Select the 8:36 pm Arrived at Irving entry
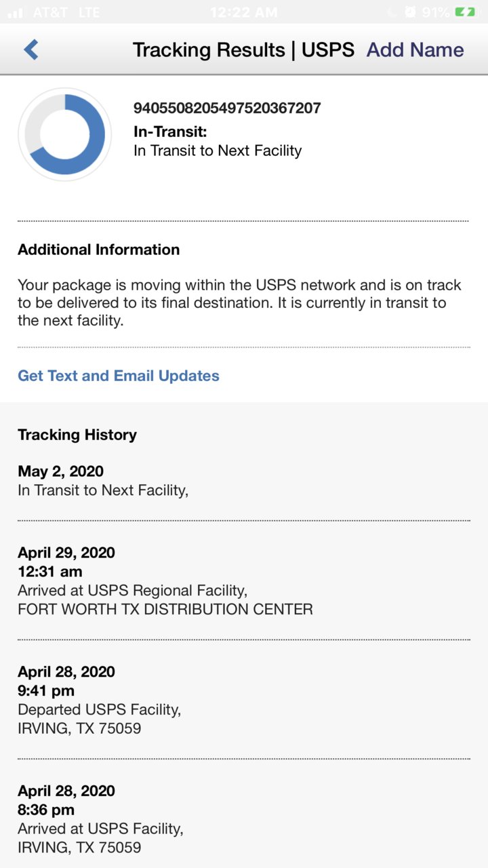The width and height of the screenshot is (488, 868). (x=244, y=819)
